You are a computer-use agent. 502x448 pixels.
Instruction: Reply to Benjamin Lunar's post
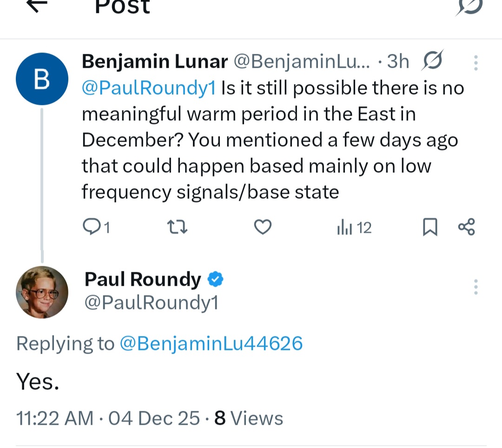coord(96,227)
